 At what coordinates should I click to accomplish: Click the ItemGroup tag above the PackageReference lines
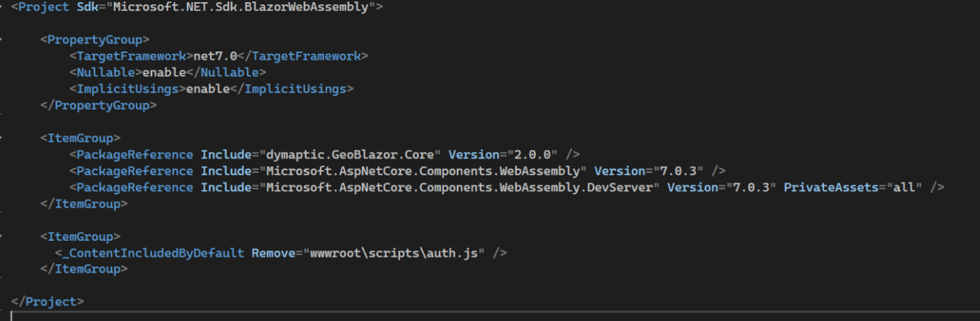80,138
